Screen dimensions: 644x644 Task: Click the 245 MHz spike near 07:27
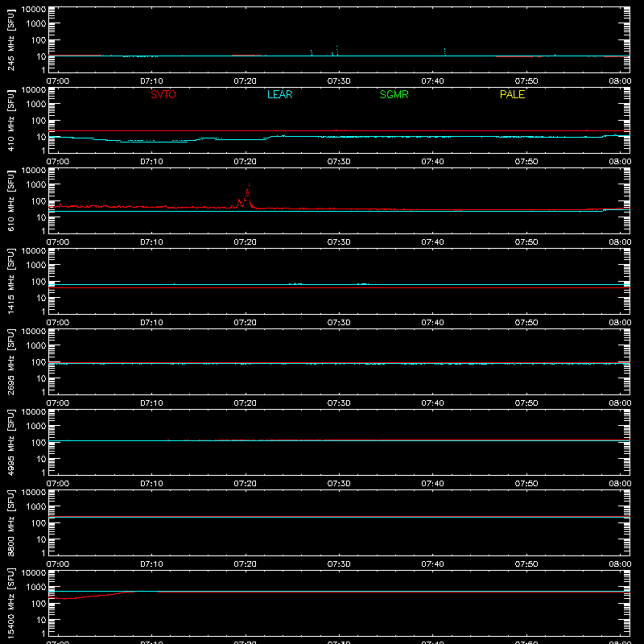click(x=312, y=52)
